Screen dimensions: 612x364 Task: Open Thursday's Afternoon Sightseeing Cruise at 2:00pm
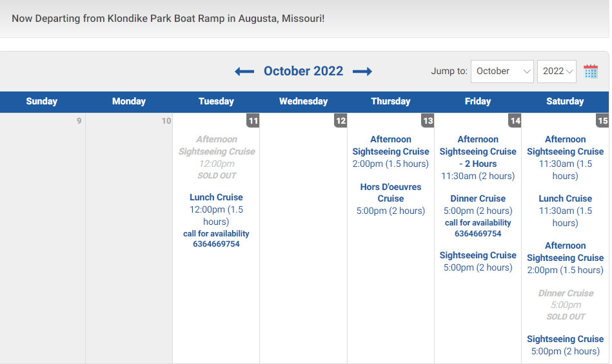click(391, 146)
